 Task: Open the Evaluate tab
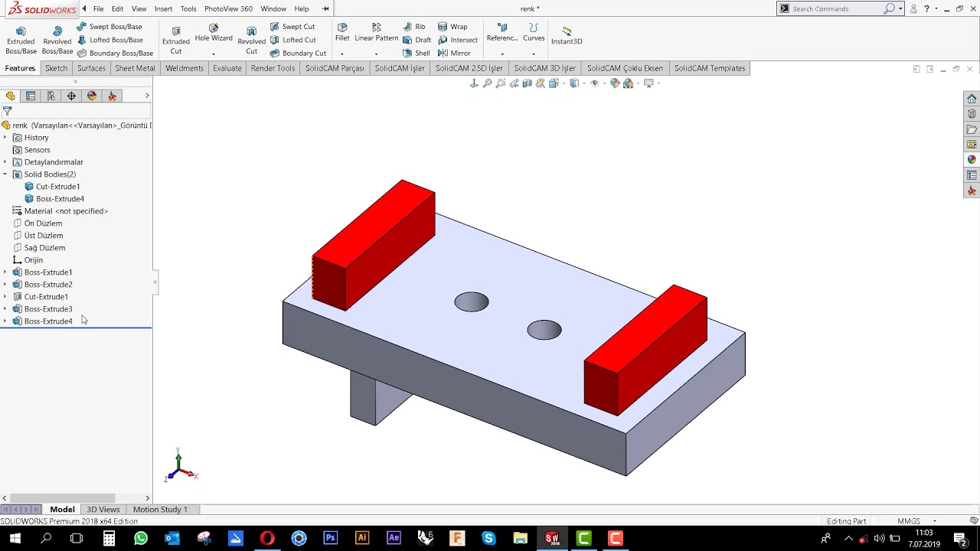227,68
